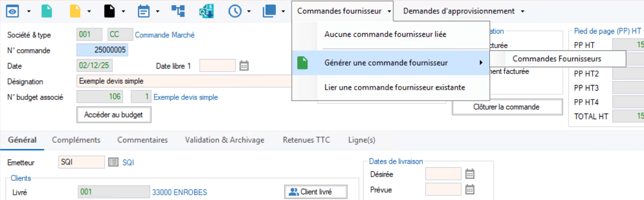Open the Retenues TTC tab
This screenshot has height=200, width=644.
306,140
